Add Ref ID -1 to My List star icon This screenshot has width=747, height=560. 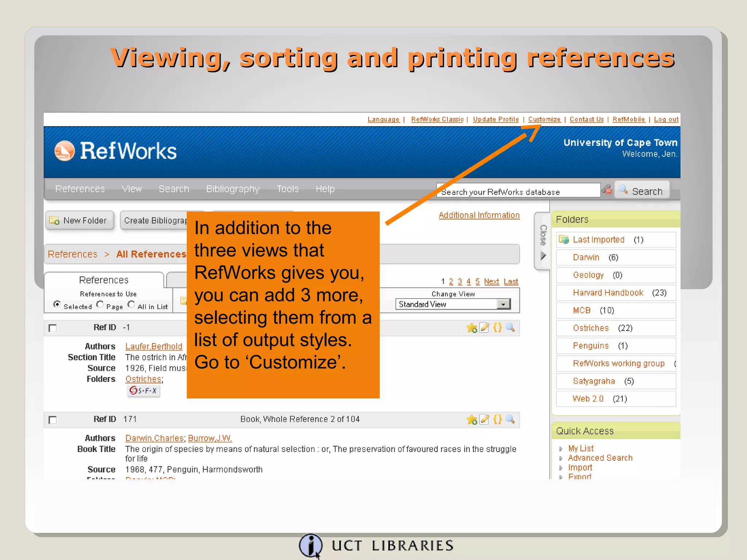pyautogui.click(x=472, y=328)
